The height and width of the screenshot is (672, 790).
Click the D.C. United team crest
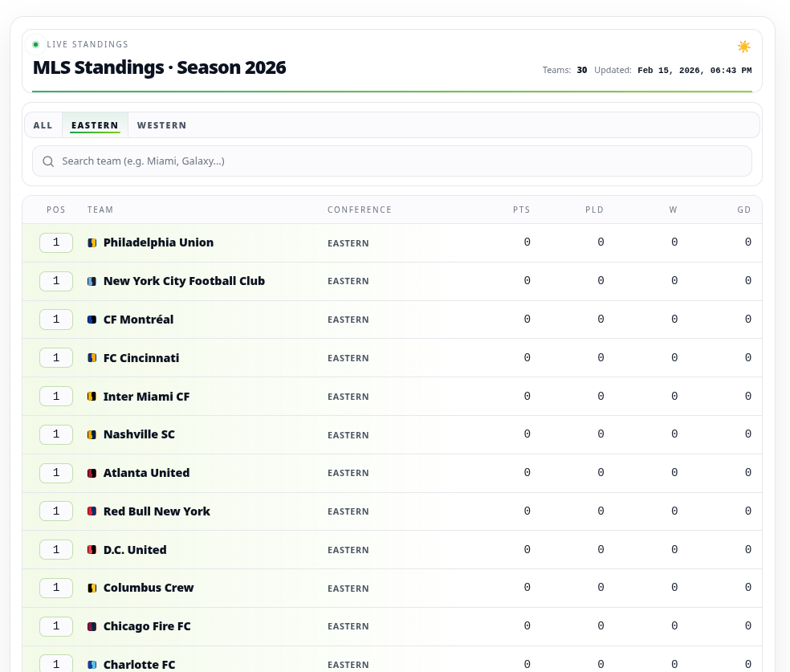click(x=92, y=550)
